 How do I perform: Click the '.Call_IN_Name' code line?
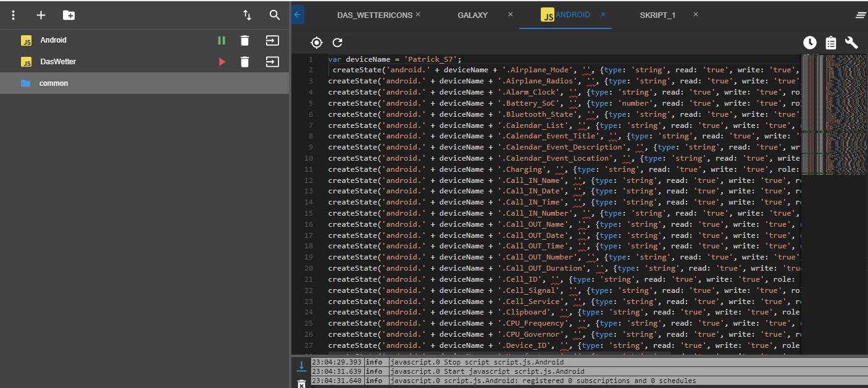point(564,180)
